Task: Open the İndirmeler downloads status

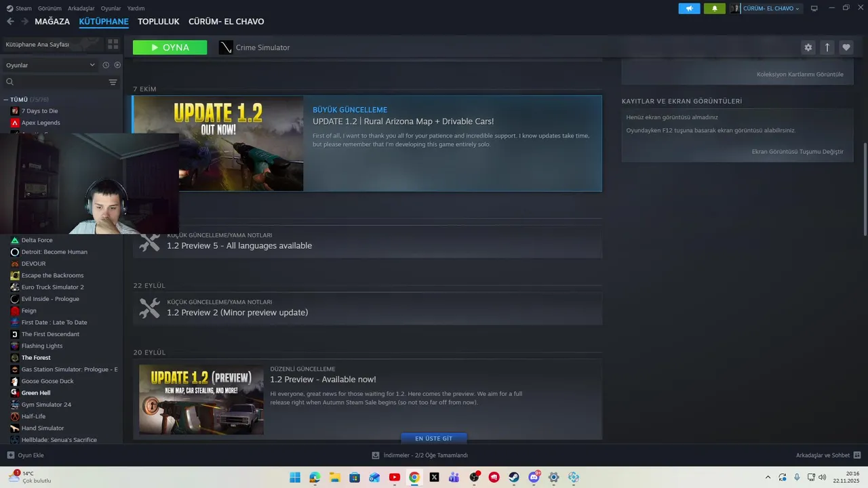Action: (x=420, y=455)
